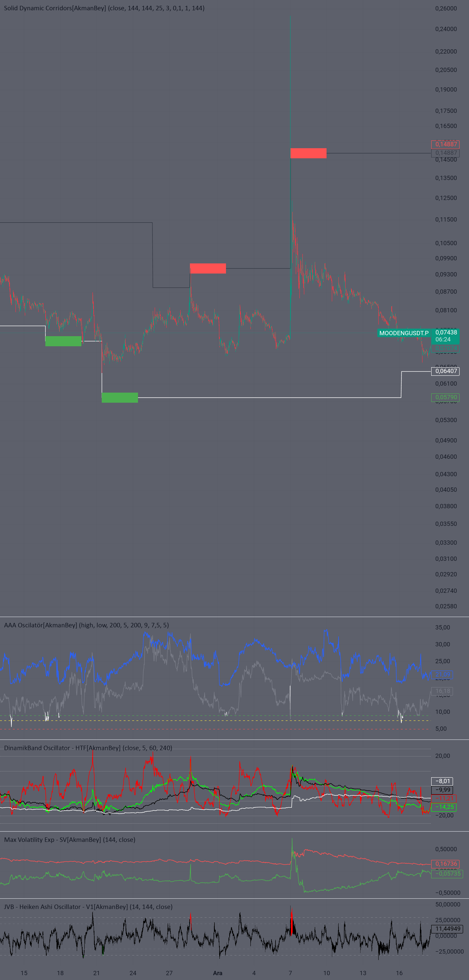
Task: Click the 0,26000 price scale value
Action: (446, 8)
